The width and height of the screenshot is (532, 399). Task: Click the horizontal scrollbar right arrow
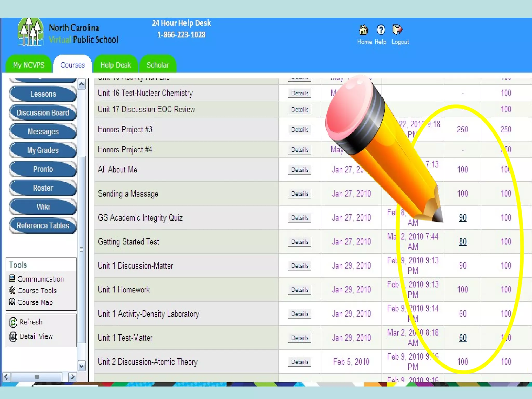pos(72,377)
